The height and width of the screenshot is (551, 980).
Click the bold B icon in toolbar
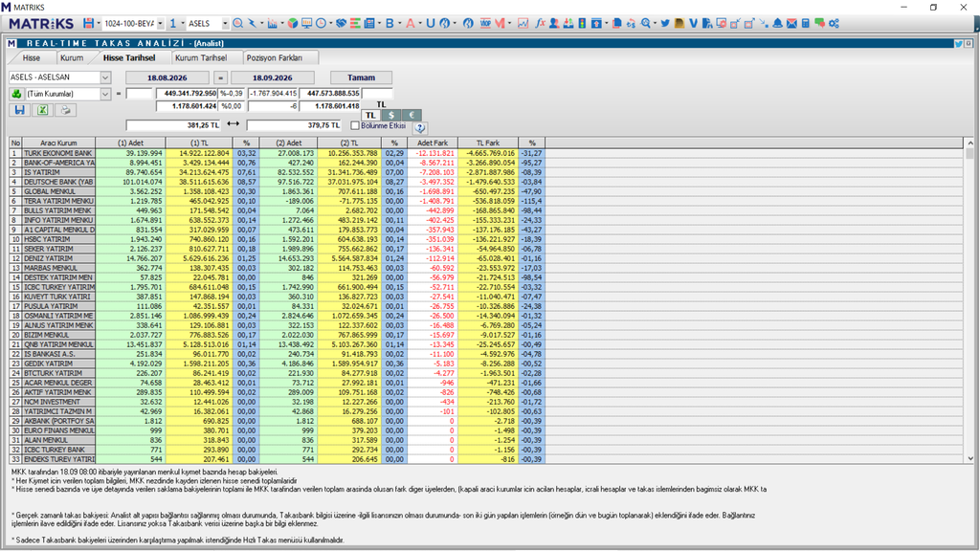pos(390,23)
